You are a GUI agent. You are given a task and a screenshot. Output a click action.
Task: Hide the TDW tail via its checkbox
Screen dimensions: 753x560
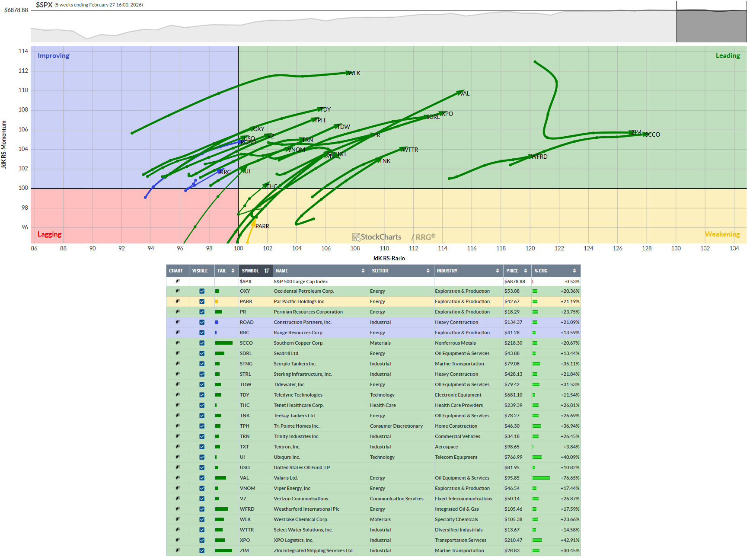(x=202, y=384)
